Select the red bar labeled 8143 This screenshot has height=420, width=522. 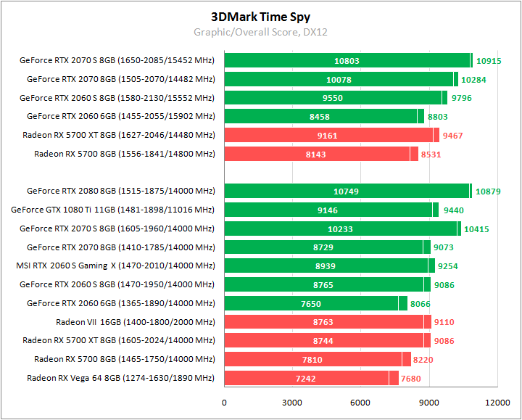click(x=317, y=154)
